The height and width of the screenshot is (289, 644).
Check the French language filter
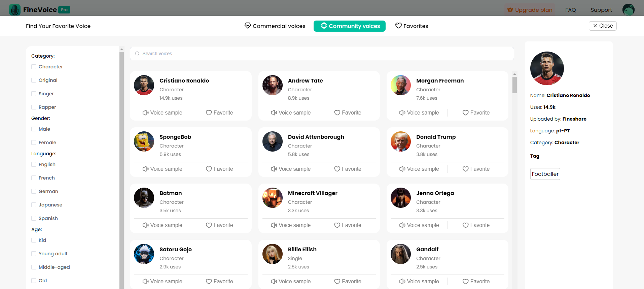click(34, 178)
